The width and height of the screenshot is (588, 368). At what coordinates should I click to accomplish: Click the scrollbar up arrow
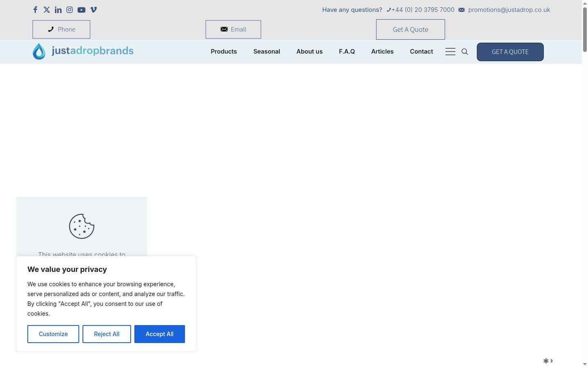(585, 3)
